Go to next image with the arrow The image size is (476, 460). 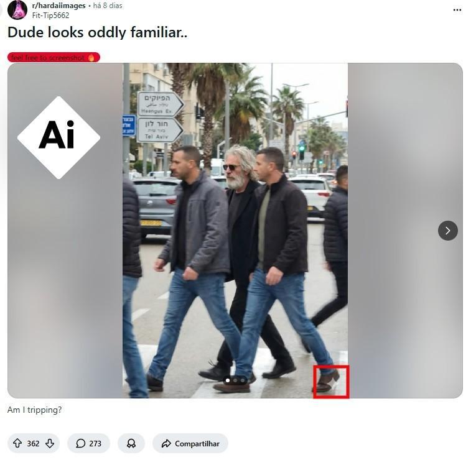click(x=448, y=231)
